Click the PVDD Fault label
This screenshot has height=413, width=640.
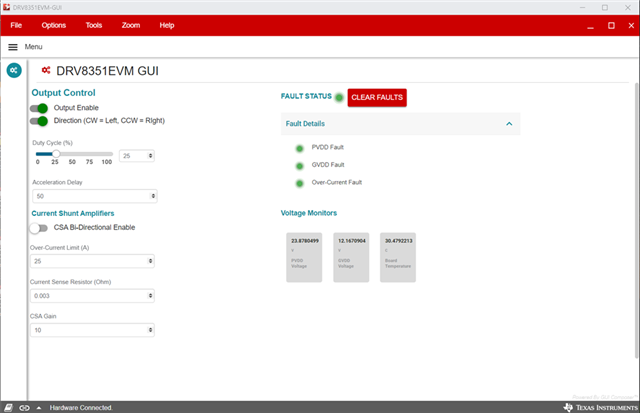click(328, 147)
